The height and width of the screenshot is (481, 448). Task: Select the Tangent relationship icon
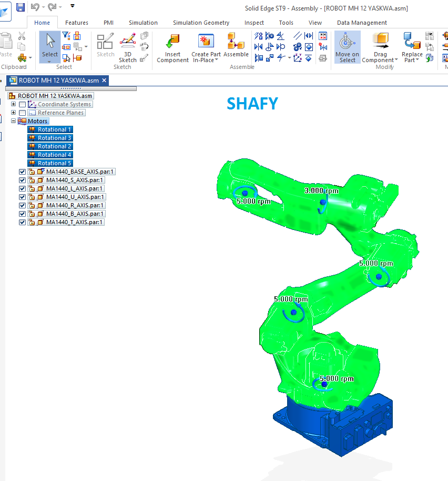point(280,47)
